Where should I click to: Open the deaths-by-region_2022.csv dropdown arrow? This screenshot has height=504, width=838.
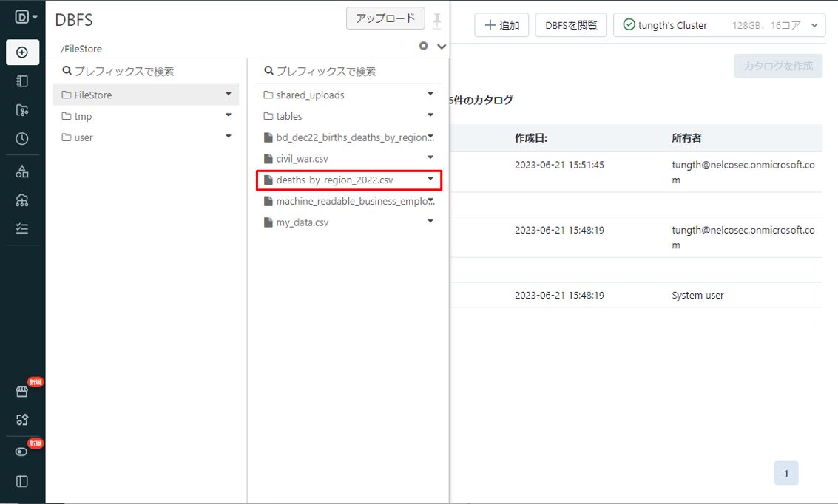click(430, 178)
